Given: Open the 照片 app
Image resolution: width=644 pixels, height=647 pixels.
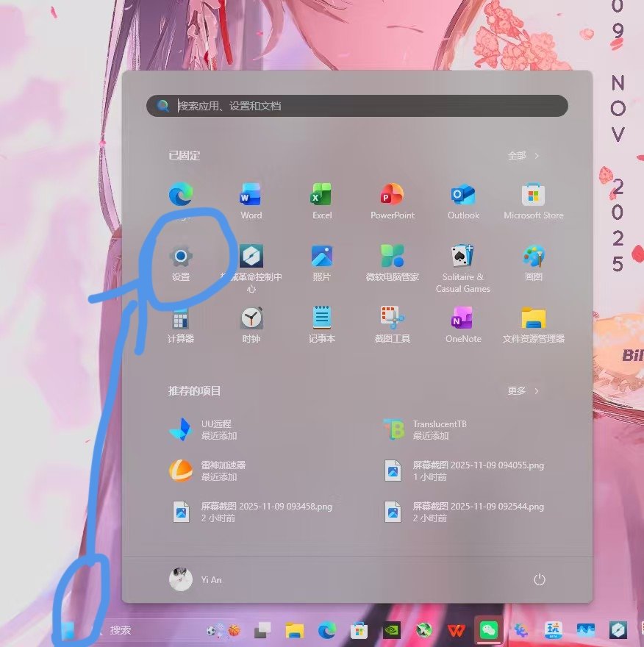Looking at the screenshot, I should pos(322,257).
